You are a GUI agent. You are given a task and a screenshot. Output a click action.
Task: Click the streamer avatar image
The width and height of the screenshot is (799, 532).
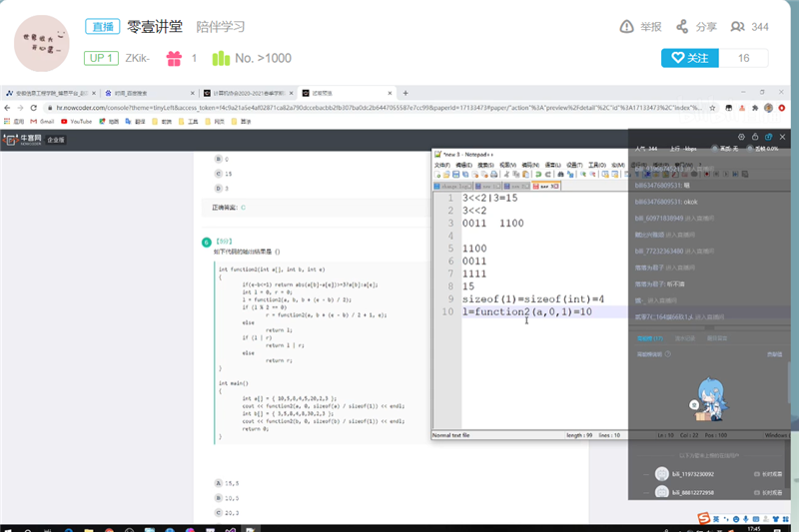[x=43, y=43]
